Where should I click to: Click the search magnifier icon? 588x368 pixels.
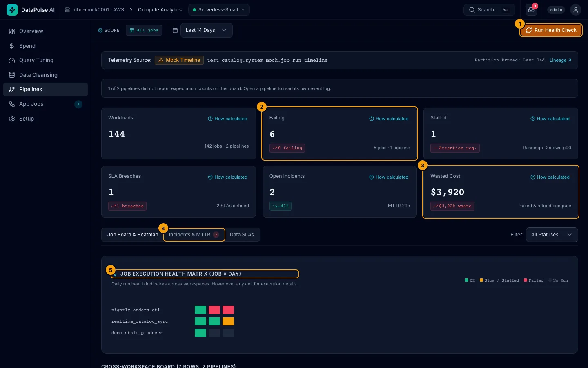[472, 10]
